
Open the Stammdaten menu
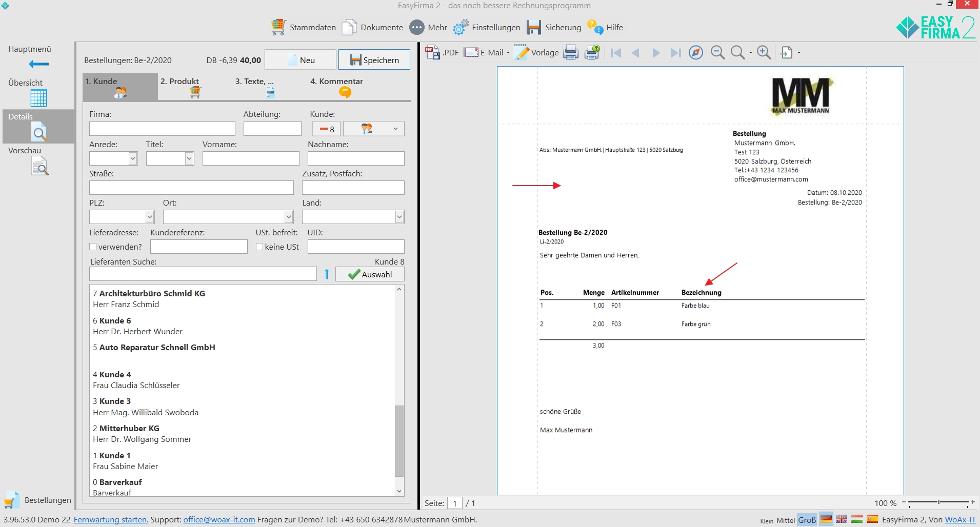pos(304,27)
